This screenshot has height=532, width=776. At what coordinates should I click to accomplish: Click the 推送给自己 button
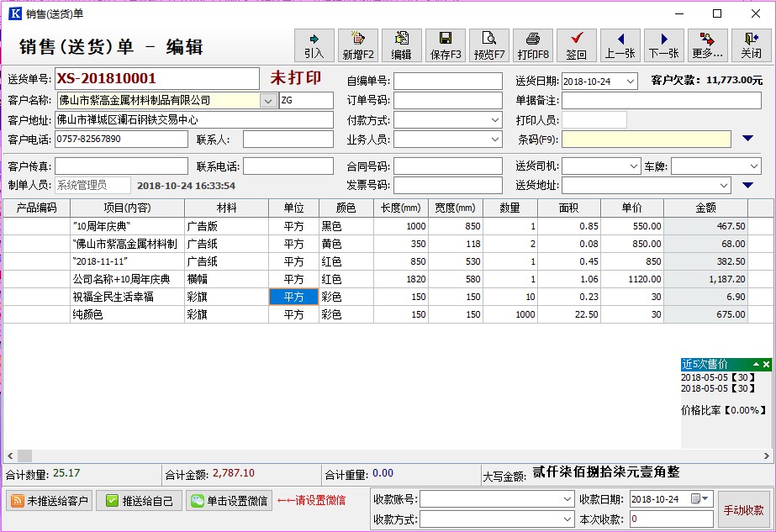[x=140, y=501]
